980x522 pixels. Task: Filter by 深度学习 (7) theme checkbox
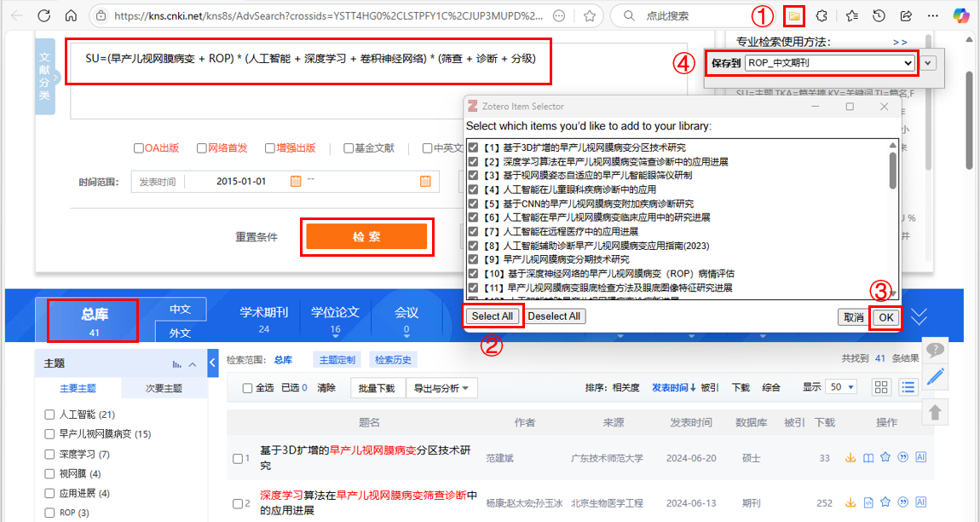[50, 455]
